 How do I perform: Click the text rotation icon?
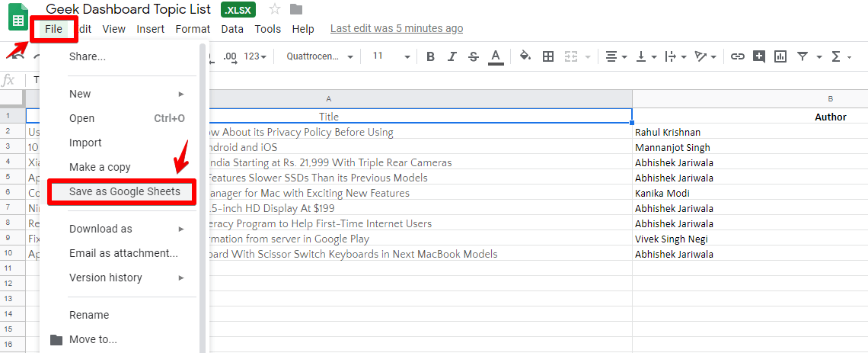tap(700, 56)
